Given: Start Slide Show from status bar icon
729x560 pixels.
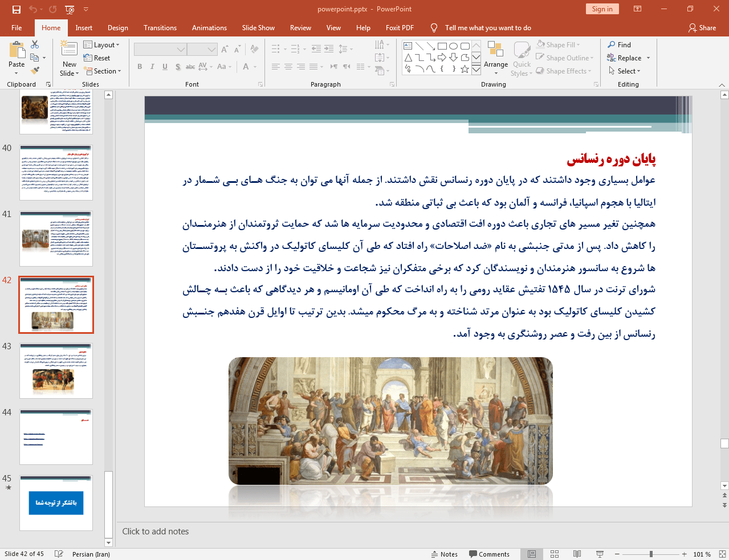Looking at the screenshot, I should (600, 554).
